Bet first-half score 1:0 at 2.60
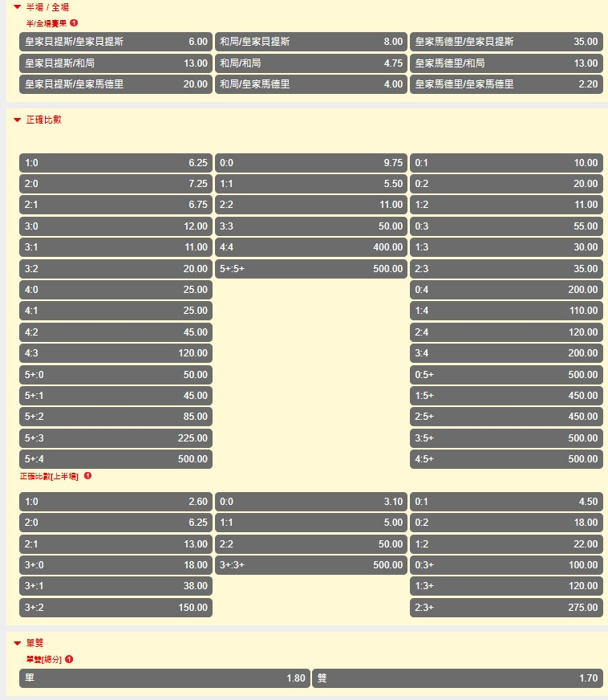 [x=116, y=502]
